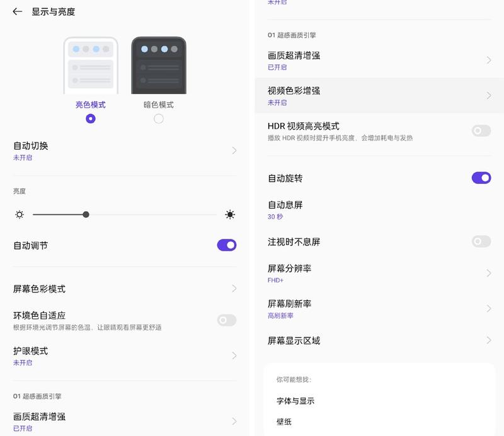Viewport: 504px width, 436px height.
Task: Open 画质超清增强 in the left panel
Action: coord(125,422)
